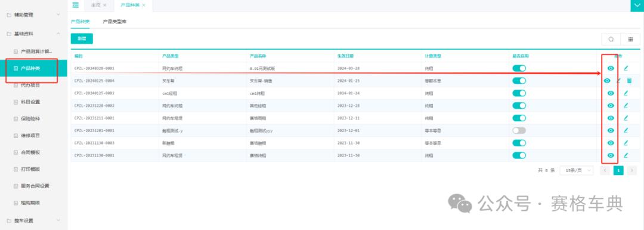Open search via magnifier icon above table
Screen dimensions: 644x230
(x=611, y=39)
